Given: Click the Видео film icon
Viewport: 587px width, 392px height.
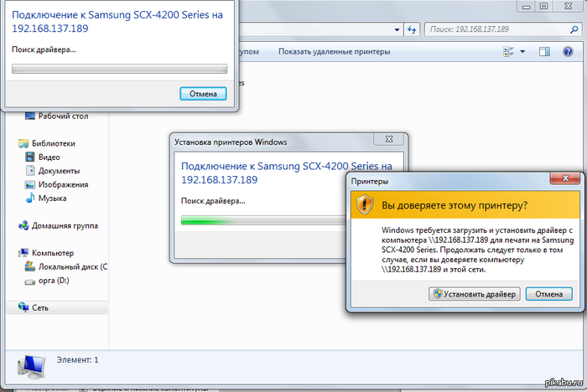Looking at the screenshot, I should click(x=30, y=157).
